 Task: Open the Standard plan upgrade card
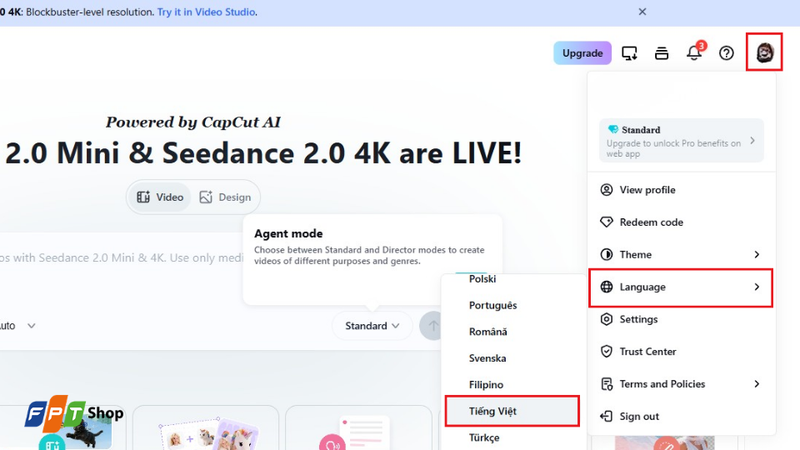tap(681, 140)
